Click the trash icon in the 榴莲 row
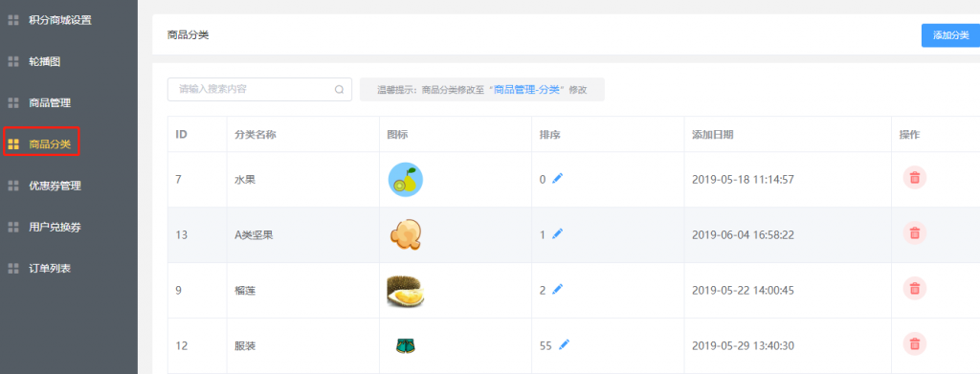The height and width of the screenshot is (374, 980). [x=914, y=288]
